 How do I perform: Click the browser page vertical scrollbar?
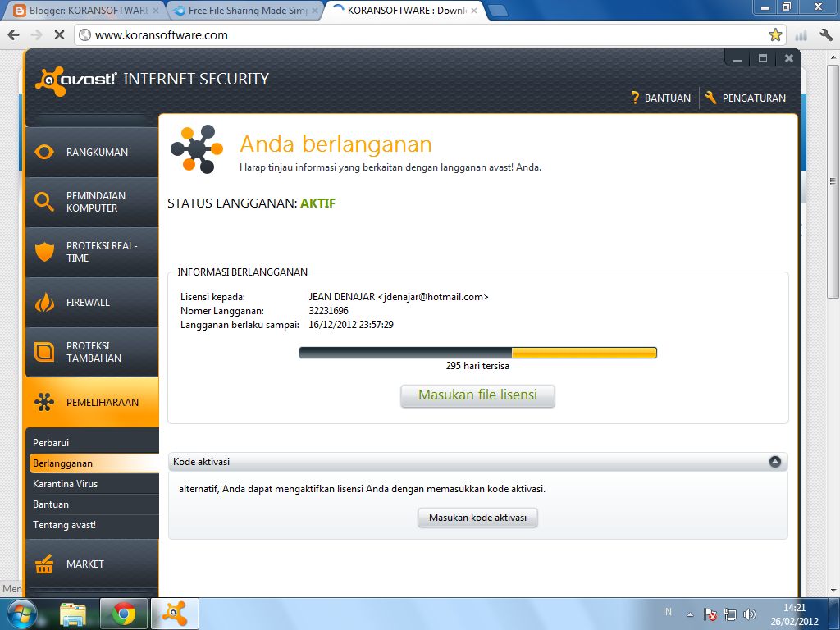click(x=833, y=182)
